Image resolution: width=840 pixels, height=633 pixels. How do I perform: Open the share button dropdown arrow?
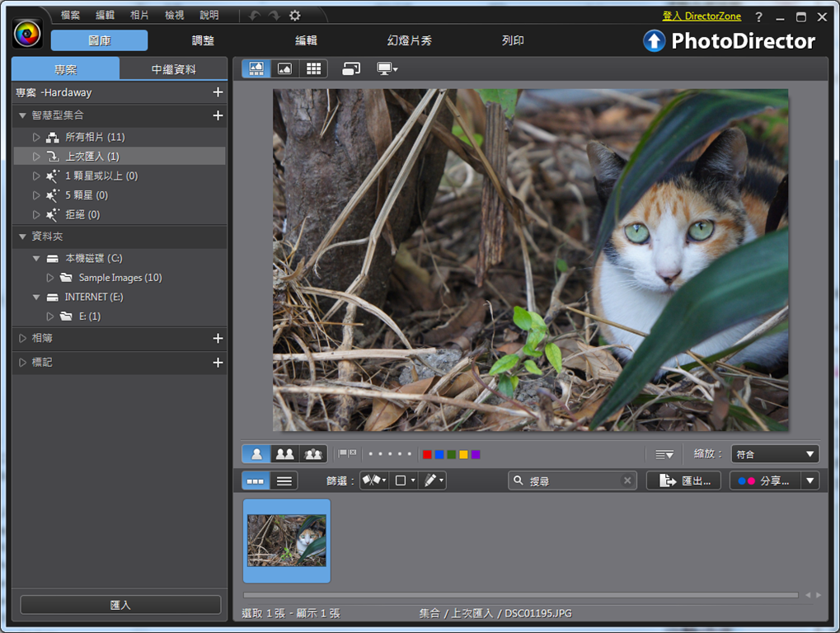pyautogui.click(x=810, y=481)
